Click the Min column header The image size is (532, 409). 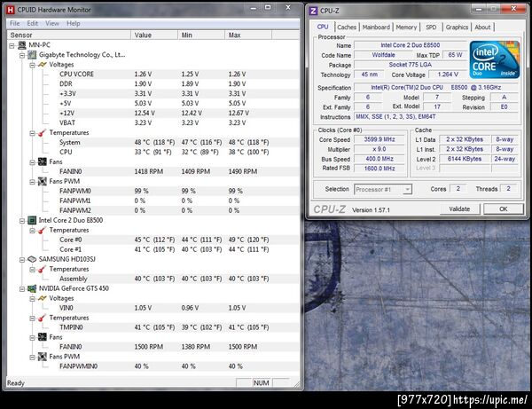201,35
